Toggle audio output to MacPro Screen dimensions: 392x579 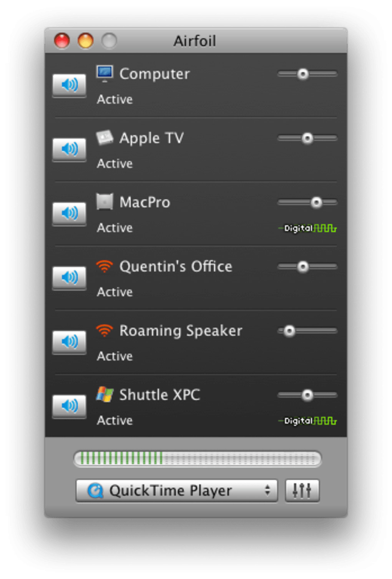[x=70, y=214]
